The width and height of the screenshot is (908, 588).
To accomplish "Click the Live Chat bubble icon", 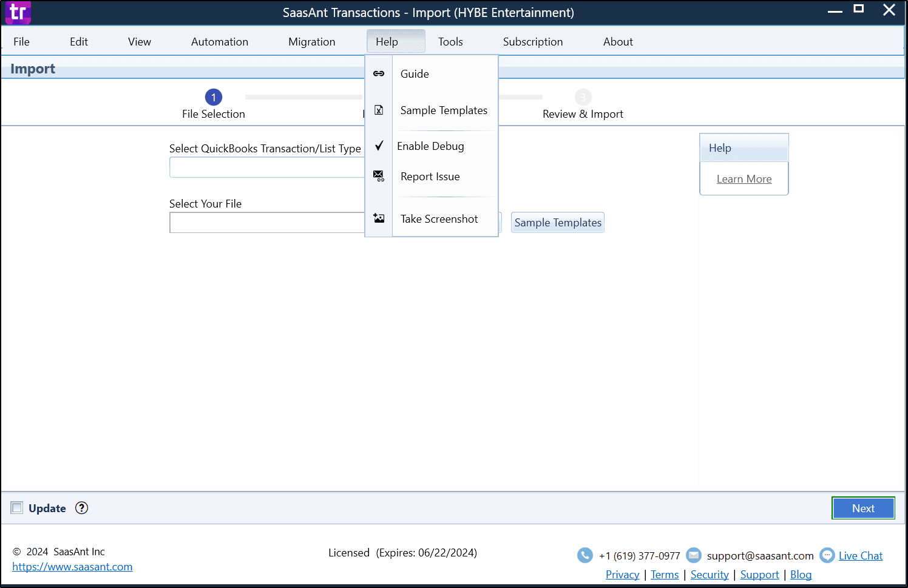I will pos(827,555).
